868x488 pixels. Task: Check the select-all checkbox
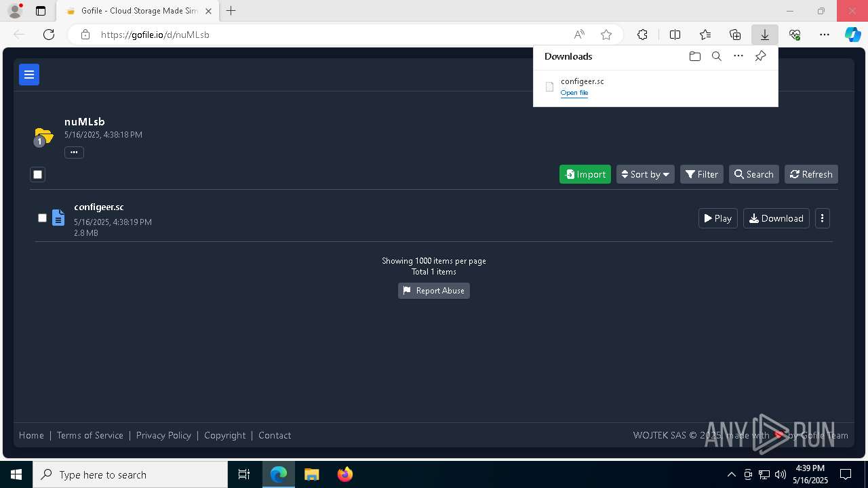[x=38, y=175]
